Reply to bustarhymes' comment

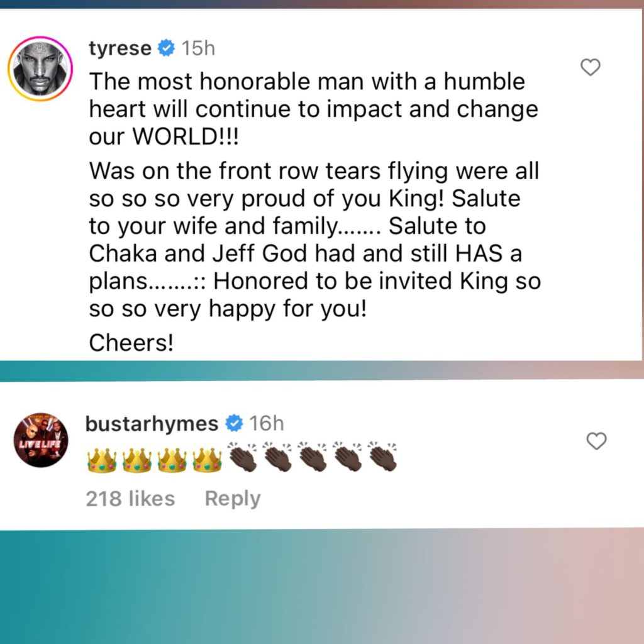(x=233, y=499)
